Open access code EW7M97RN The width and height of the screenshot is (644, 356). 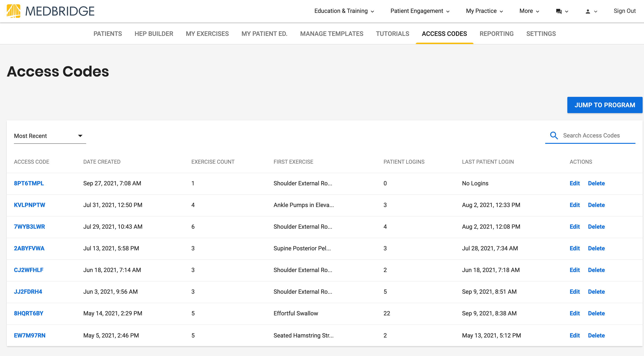(30, 335)
